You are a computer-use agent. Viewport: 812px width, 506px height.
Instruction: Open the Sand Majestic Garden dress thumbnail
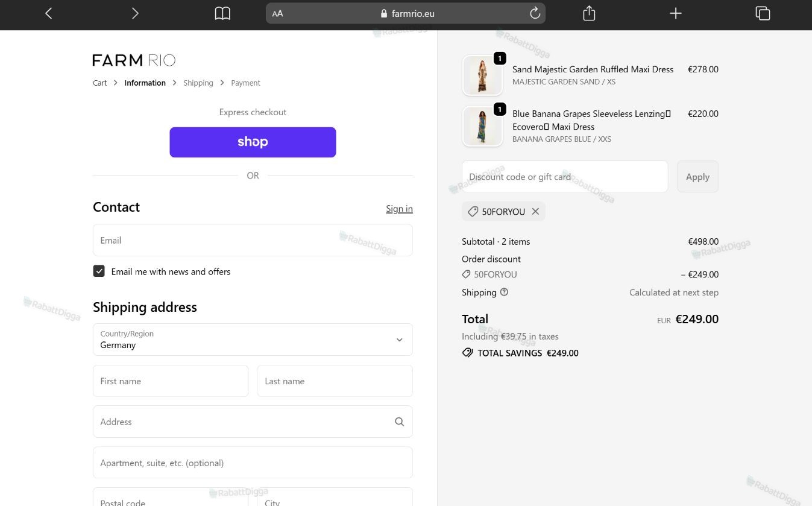click(482, 75)
